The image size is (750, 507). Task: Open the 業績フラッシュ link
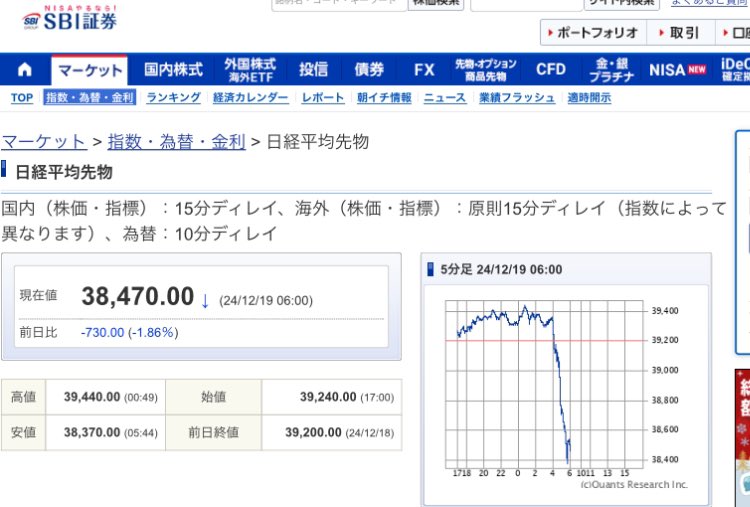(x=517, y=98)
